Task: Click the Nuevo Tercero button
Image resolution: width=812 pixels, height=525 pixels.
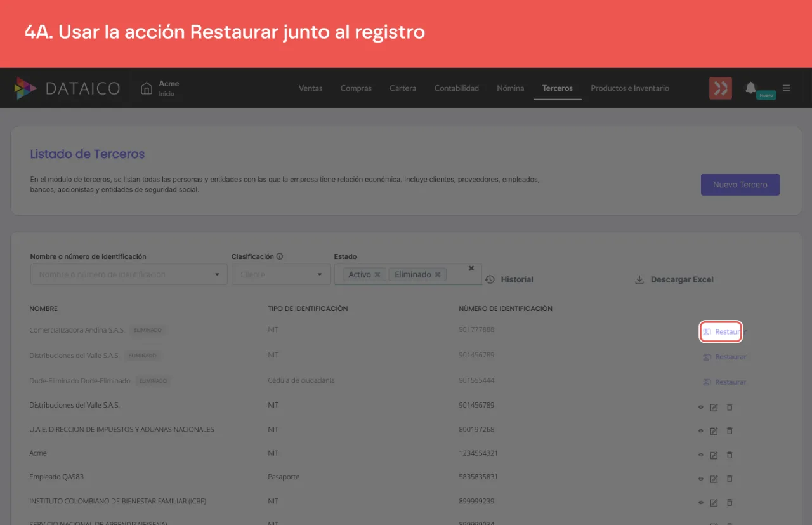Action: point(740,185)
